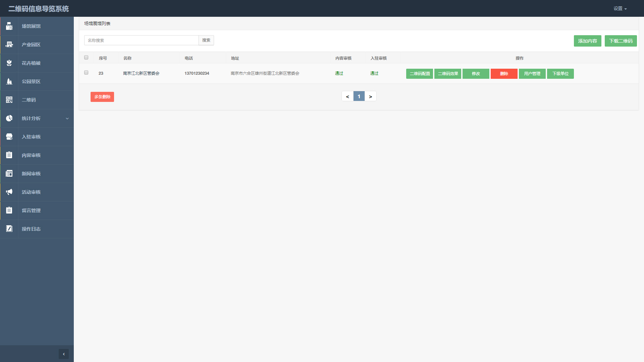Viewport: 644px width, 362px height.
Task: Click the 添加内容 button
Action: [587, 41]
